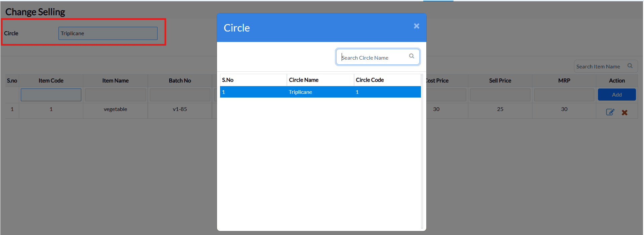Image resolution: width=644 pixels, height=235 pixels.
Task: Delete the vegetable item row
Action: (x=625, y=113)
